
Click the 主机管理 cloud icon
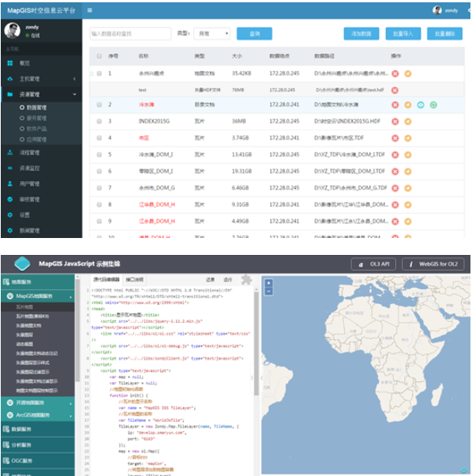10,79
